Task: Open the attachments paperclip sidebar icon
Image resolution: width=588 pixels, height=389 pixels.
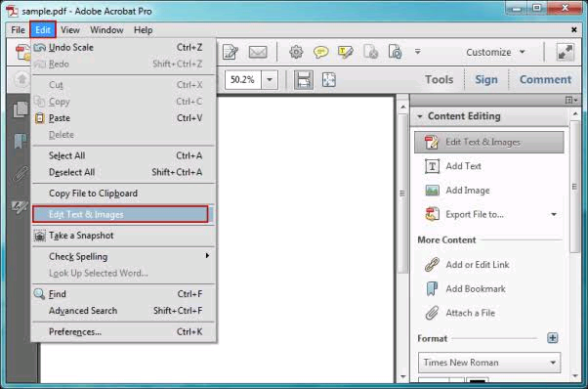Action: click(x=21, y=174)
